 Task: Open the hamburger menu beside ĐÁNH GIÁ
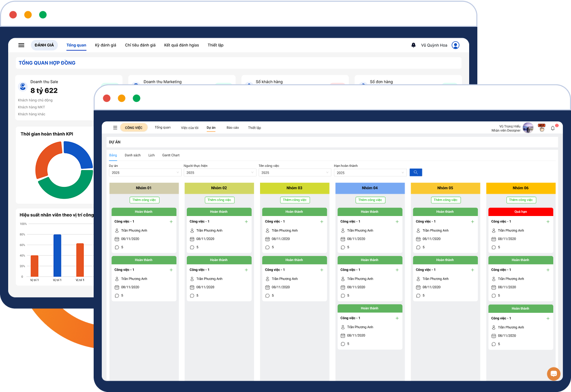21,45
